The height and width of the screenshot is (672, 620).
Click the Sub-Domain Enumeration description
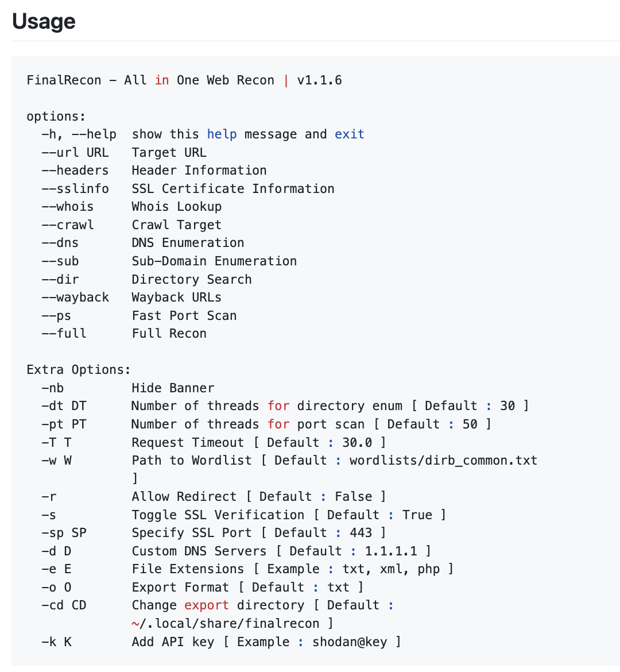[x=214, y=261]
